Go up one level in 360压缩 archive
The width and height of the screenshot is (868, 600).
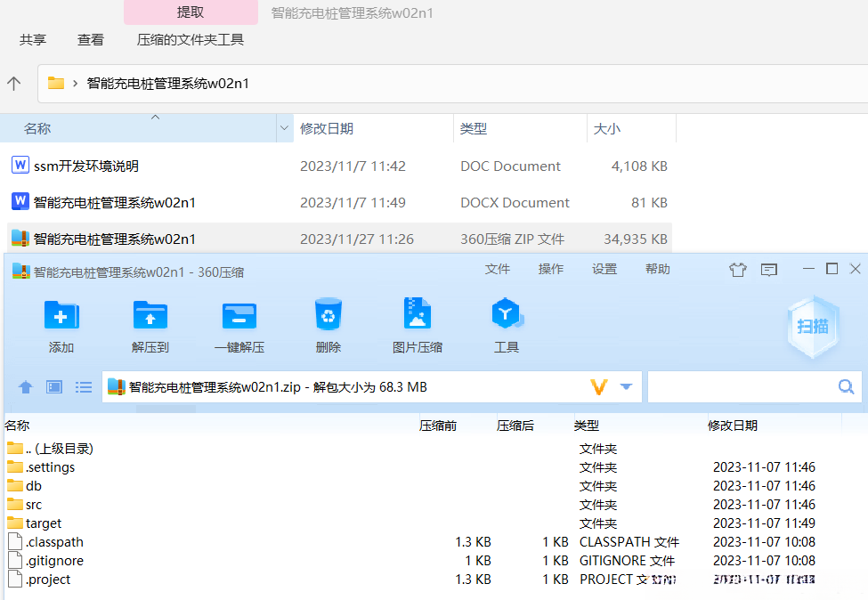point(26,387)
